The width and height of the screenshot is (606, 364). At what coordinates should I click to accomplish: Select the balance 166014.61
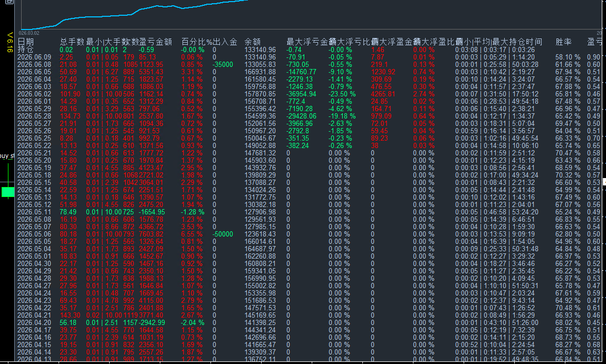tap(260, 241)
